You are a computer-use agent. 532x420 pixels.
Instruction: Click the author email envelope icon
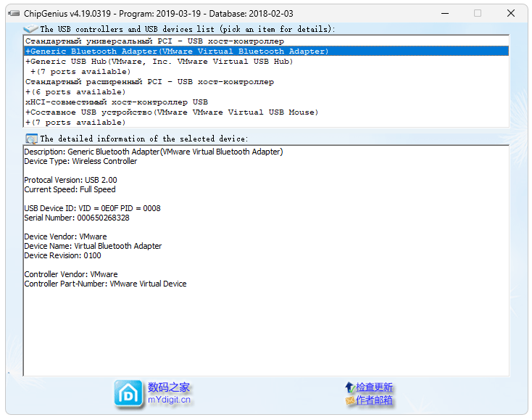pyautogui.click(x=350, y=400)
